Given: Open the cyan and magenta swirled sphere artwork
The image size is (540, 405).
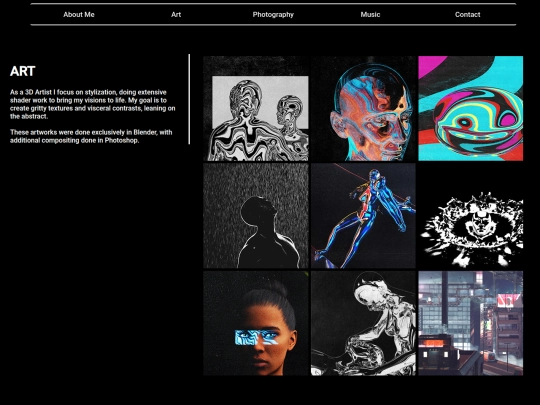Looking at the screenshot, I should pos(470,108).
